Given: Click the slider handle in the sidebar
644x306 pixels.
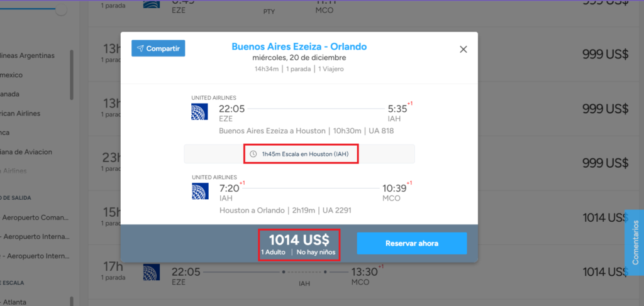Looking at the screenshot, I should (61, 10).
